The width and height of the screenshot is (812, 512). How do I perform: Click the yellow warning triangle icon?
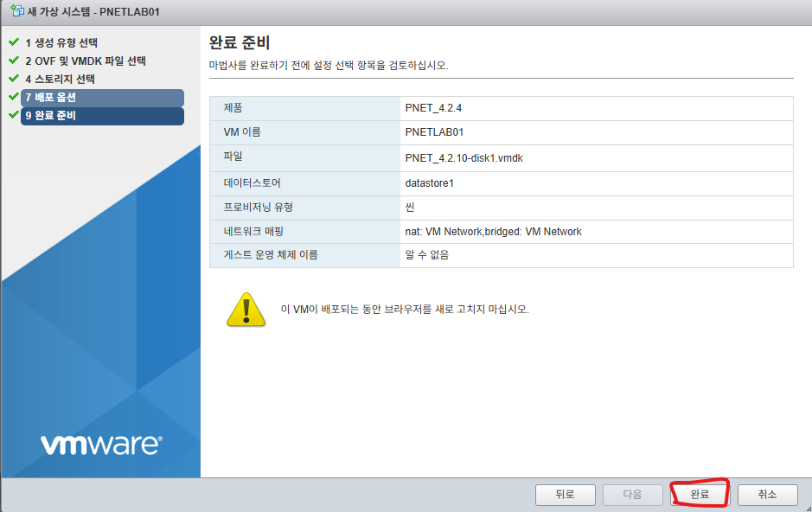tap(246, 310)
